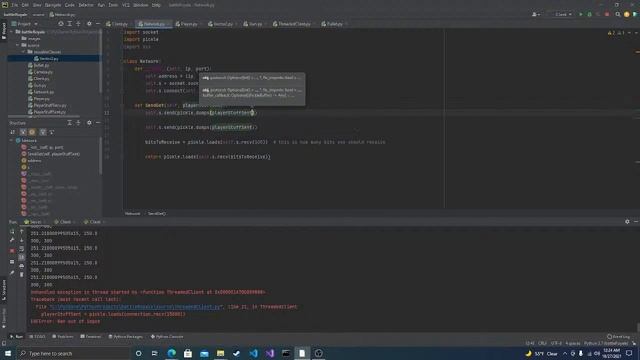Click scroll Up the stack trace arrow
Image resolution: width=640 pixels, height=360 pixels.
22,231
